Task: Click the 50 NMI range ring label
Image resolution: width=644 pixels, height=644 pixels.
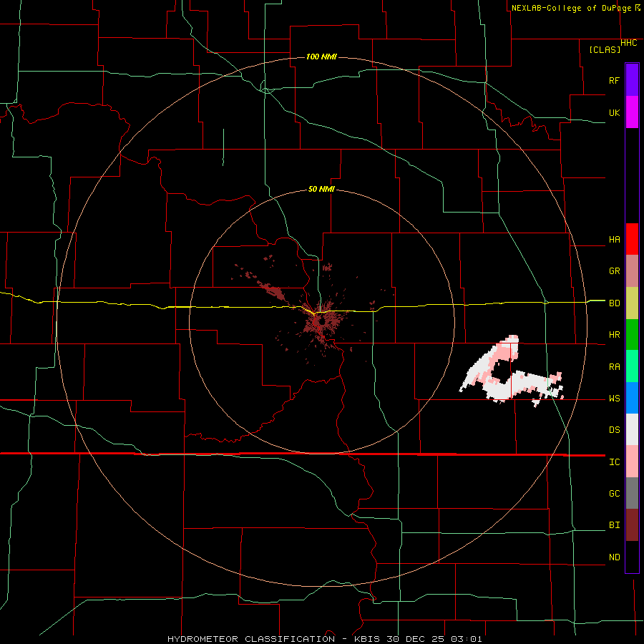Action: [321, 189]
